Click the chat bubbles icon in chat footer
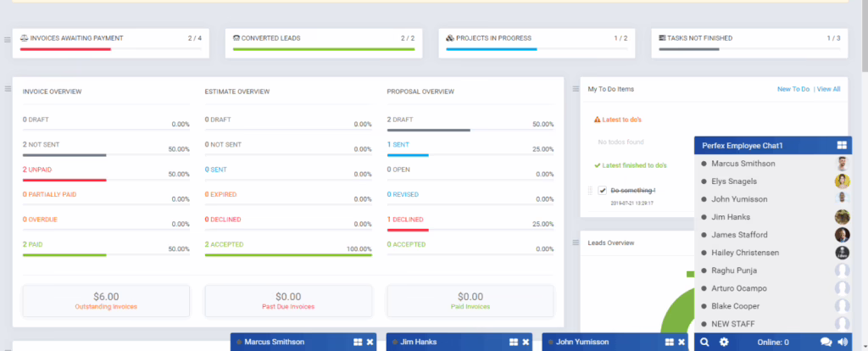The height and width of the screenshot is (351, 868). [826, 343]
